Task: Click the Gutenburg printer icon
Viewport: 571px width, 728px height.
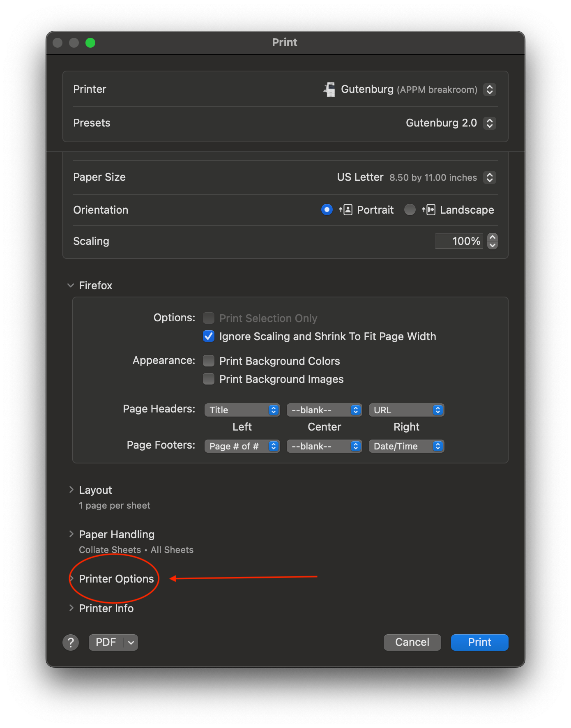Action: 329,90
